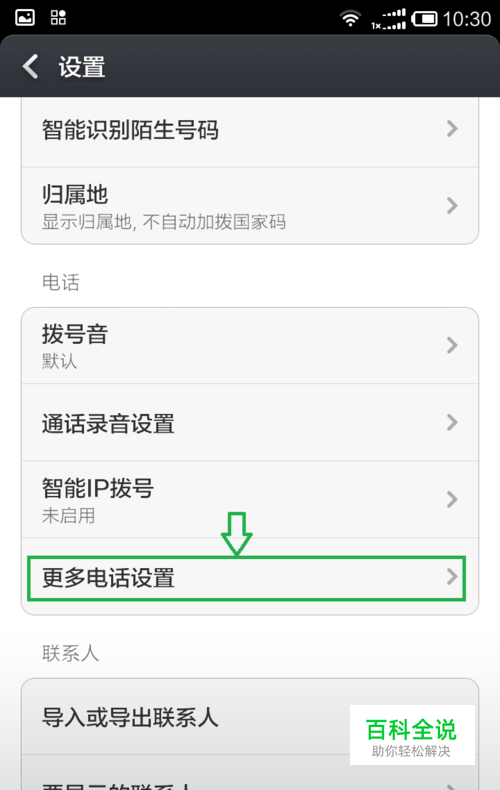
Task: Tap the grid apps icon in status bar
Action: click(x=58, y=18)
